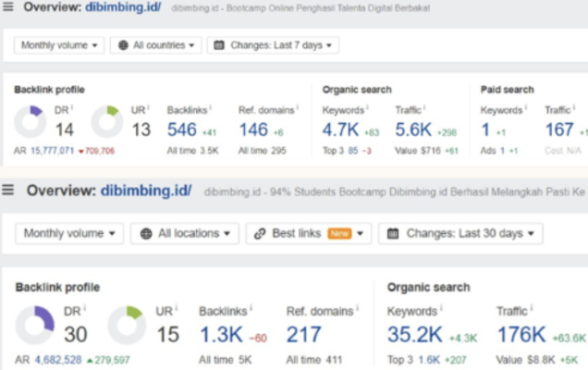
Task: Open the All locations dropdown
Action: click(184, 234)
